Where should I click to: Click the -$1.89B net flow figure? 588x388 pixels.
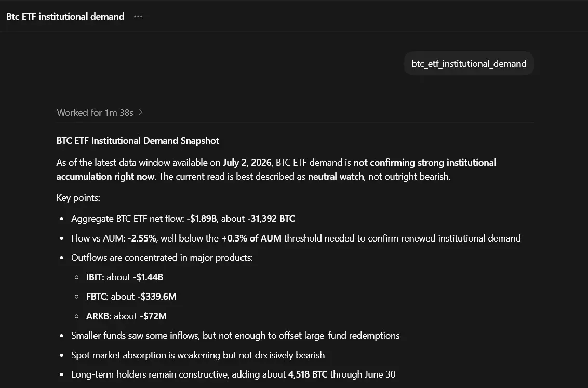pos(202,219)
